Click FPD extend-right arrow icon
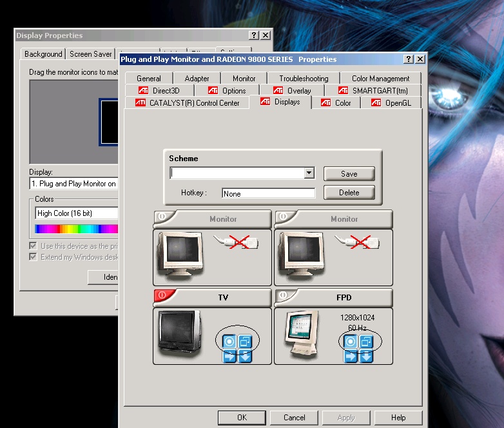The width and height of the screenshot is (504, 428). (351, 356)
